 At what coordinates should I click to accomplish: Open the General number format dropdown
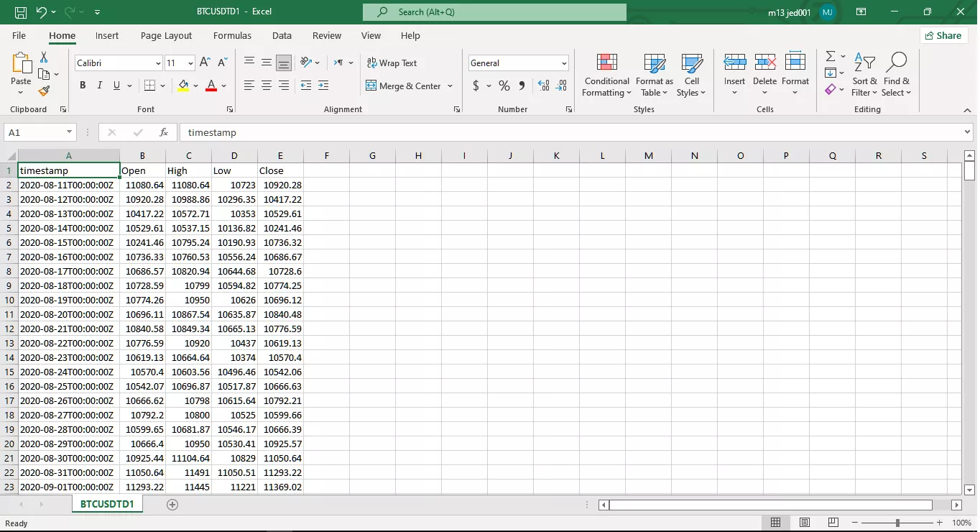(564, 63)
